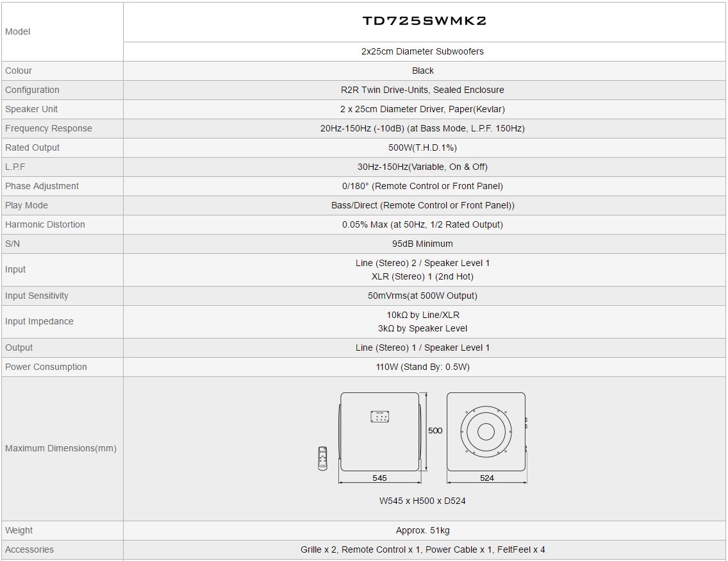Click the Power Consumption value 110W

click(x=422, y=367)
